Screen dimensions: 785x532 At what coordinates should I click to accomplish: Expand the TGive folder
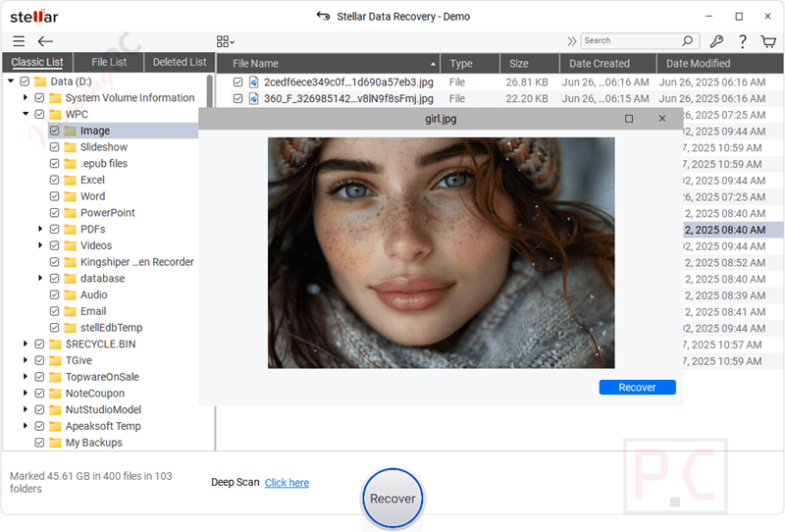tap(26, 360)
